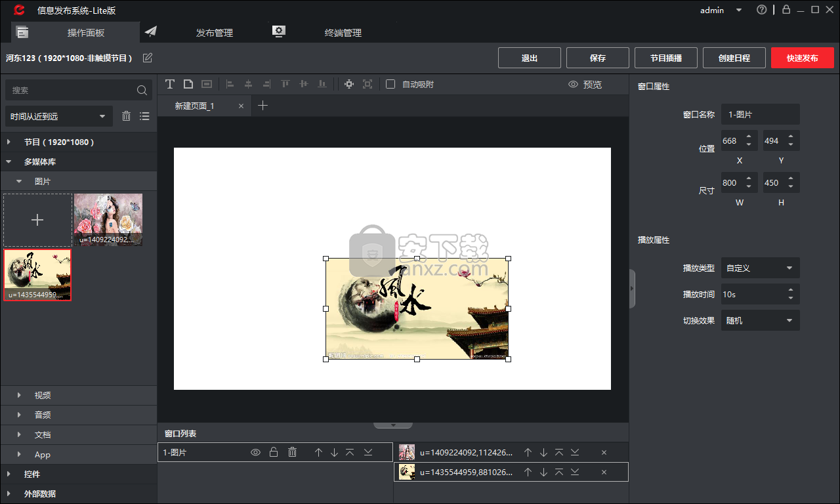Viewport: 840px width, 504px height.
Task: Click the center-on-canvas icon
Action: 349,84
